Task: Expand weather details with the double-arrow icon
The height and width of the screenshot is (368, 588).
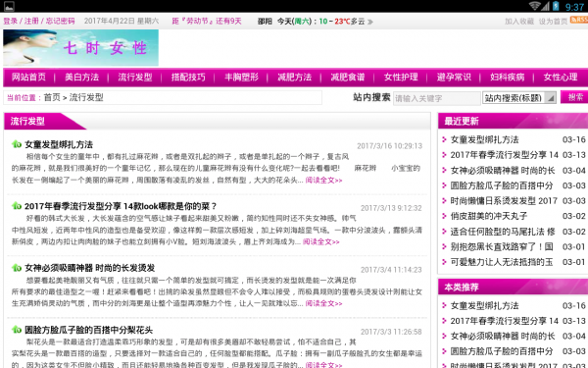Action: pos(370,22)
